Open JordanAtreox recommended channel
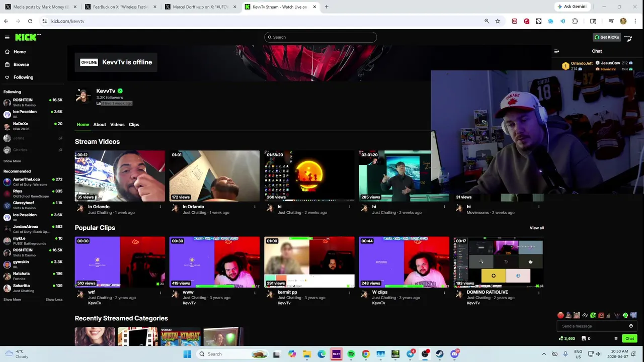This screenshot has height=362, width=644. (x=33, y=229)
